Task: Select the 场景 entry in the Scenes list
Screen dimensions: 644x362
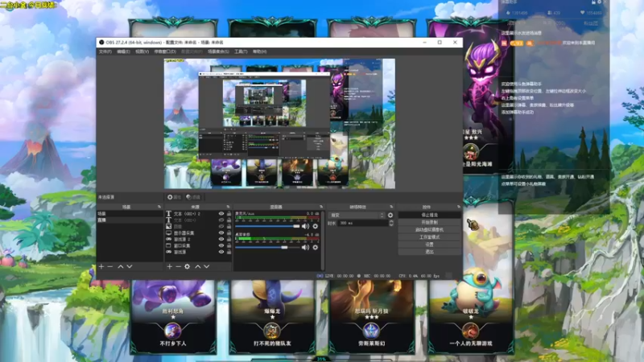Action: coord(130,214)
